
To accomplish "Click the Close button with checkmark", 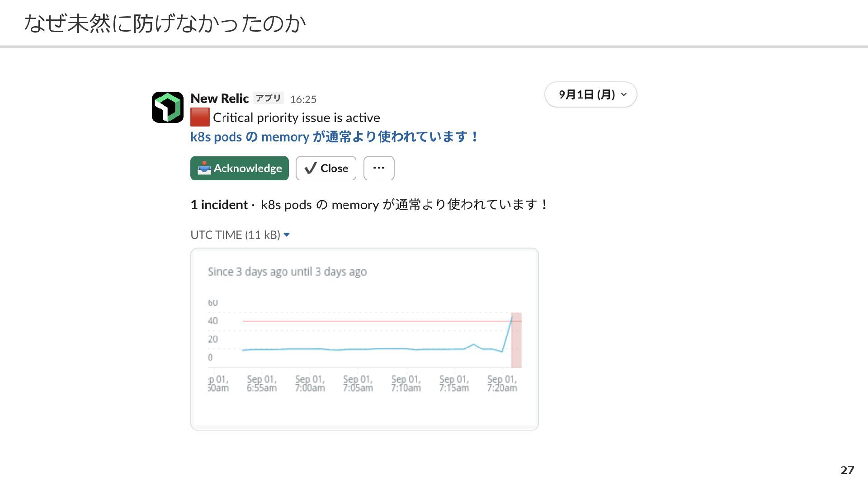I will [326, 169].
